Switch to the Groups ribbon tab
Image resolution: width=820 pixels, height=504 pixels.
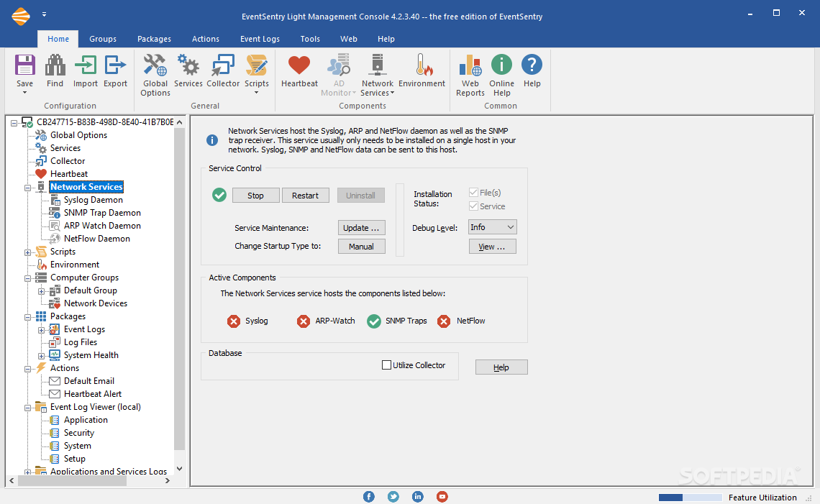coord(102,39)
